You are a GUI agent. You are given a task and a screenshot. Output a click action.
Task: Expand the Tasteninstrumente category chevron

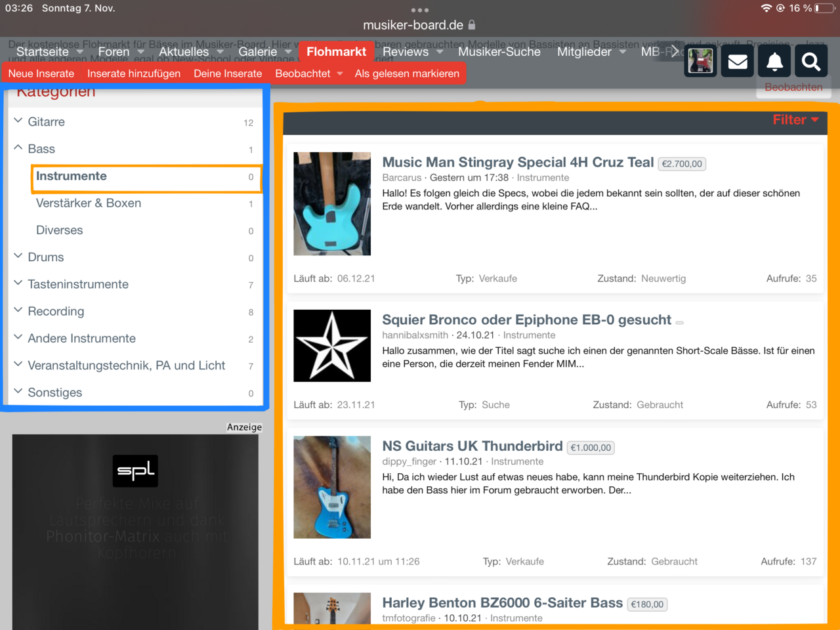[18, 283]
